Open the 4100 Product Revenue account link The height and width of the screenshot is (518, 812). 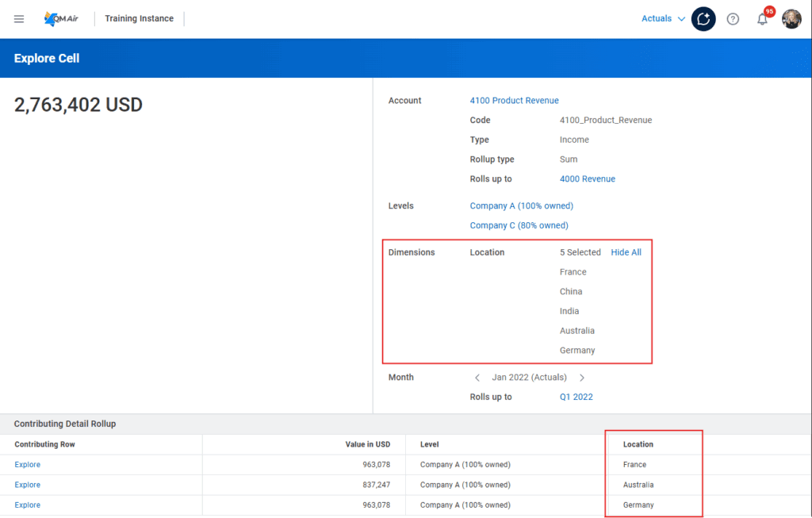pos(514,100)
